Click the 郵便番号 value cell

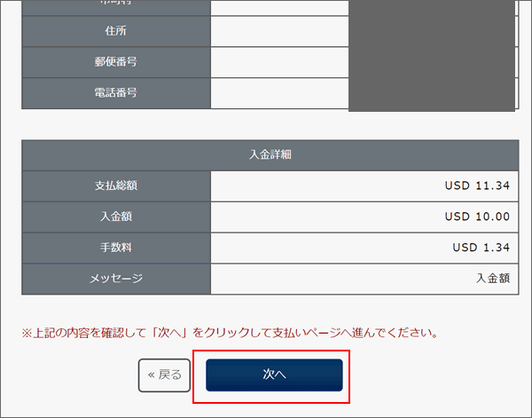[279, 62]
